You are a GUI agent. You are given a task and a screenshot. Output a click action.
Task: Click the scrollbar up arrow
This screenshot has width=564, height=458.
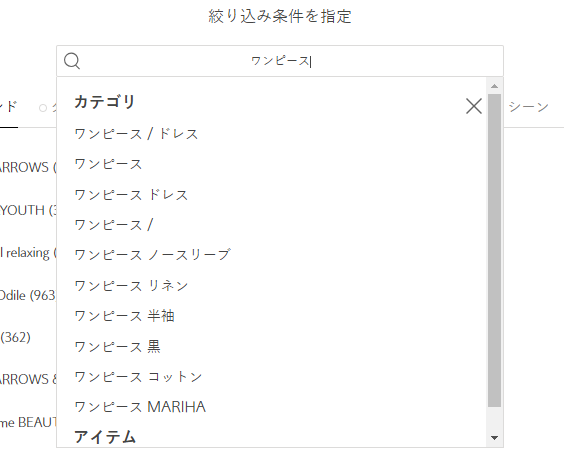(495, 86)
